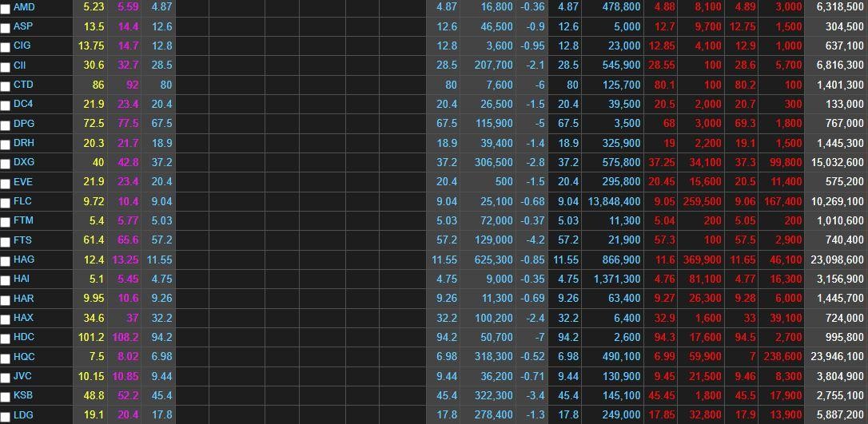This screenshot has width=868, height=424.
Task: Click the CTD stock symbol
Action: [x=23, y=85]
